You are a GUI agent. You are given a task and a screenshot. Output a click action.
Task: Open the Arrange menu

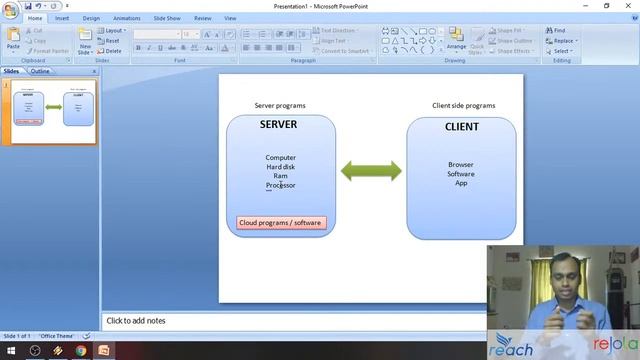(x=456, y=40)
